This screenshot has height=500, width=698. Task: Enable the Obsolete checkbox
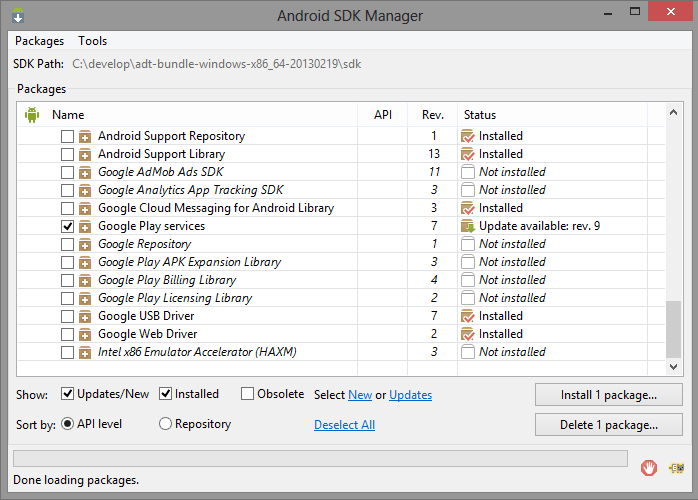(247, 394)
